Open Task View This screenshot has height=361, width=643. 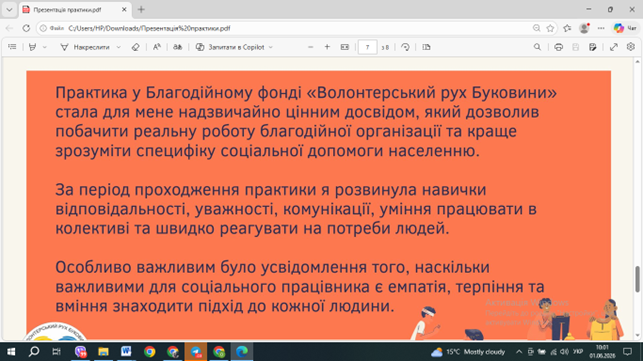pos(57,352)
